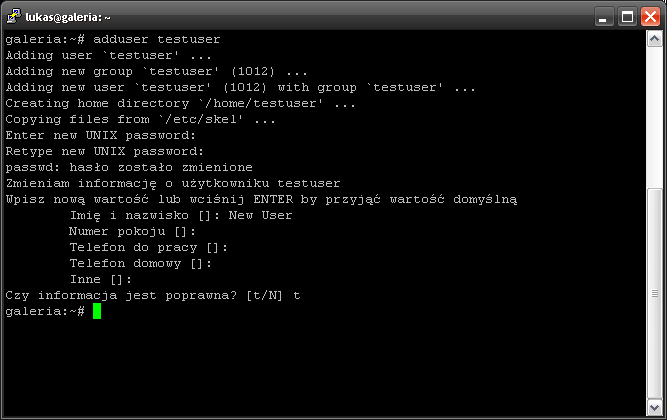The height and width of the screenshot is (420, 667).
Task: Click the 'adduser testuser' command line
Action: tap(113, 39)
